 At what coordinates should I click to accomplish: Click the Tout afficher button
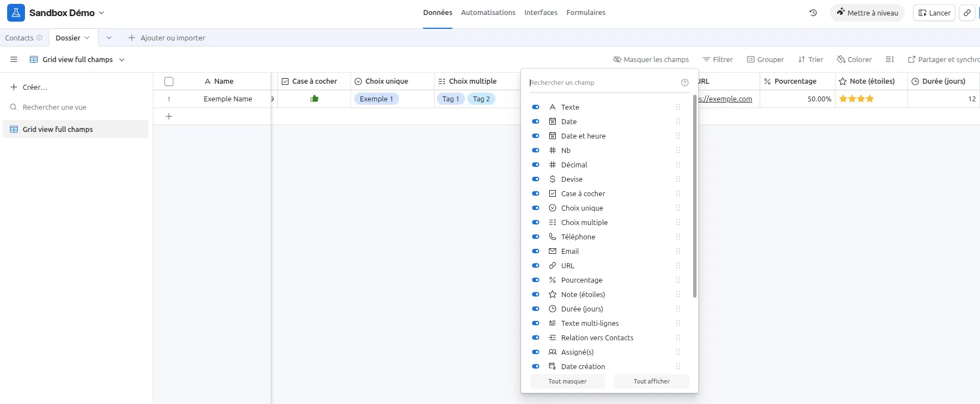coord(652,381)
